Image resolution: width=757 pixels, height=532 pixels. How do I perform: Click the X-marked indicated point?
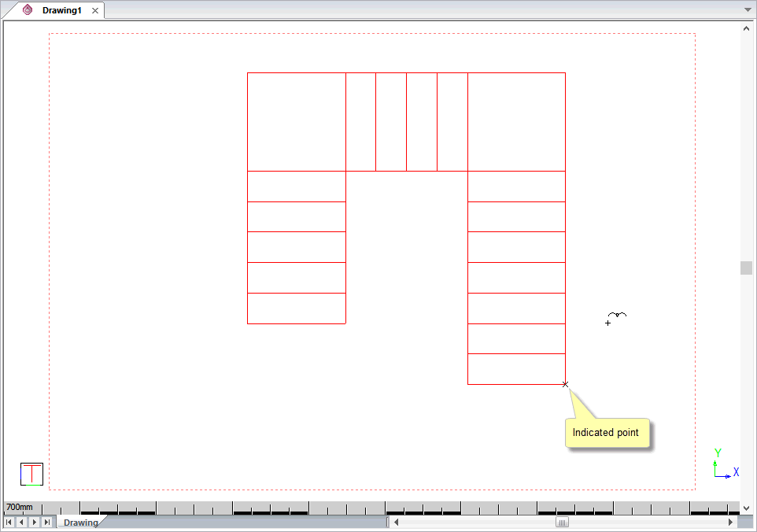[x=565, y=384]
